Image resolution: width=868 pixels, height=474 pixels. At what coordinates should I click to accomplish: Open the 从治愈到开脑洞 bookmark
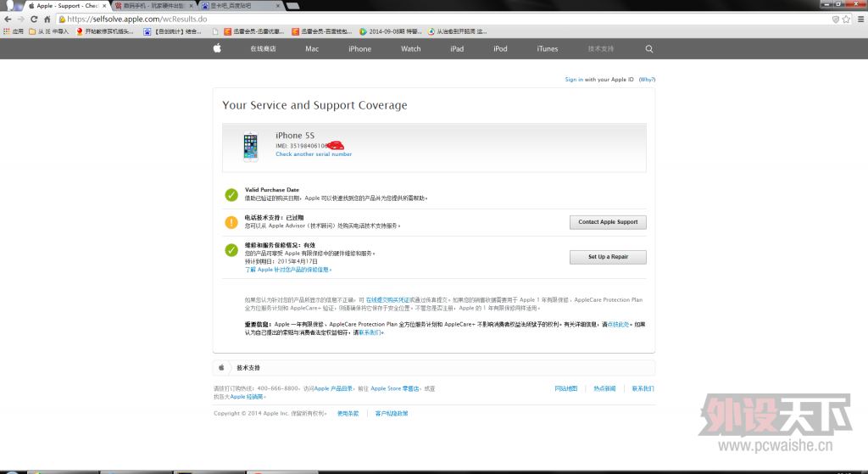[x=457, y=31]
